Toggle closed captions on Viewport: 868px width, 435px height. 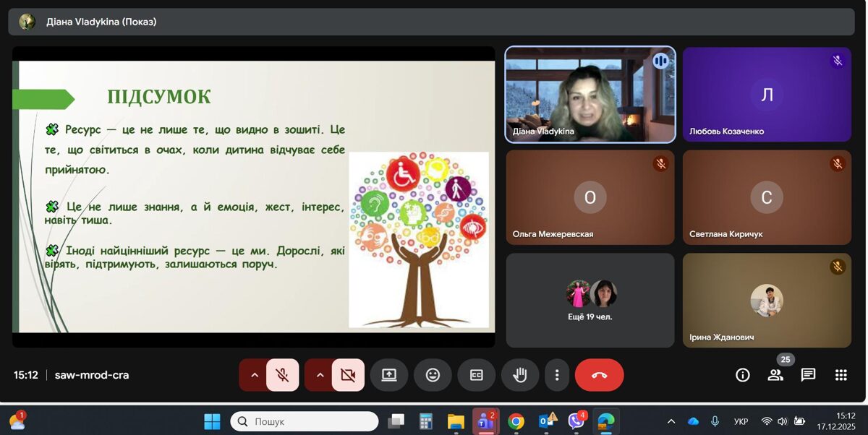pyautogui.click(x=476, y=375)
